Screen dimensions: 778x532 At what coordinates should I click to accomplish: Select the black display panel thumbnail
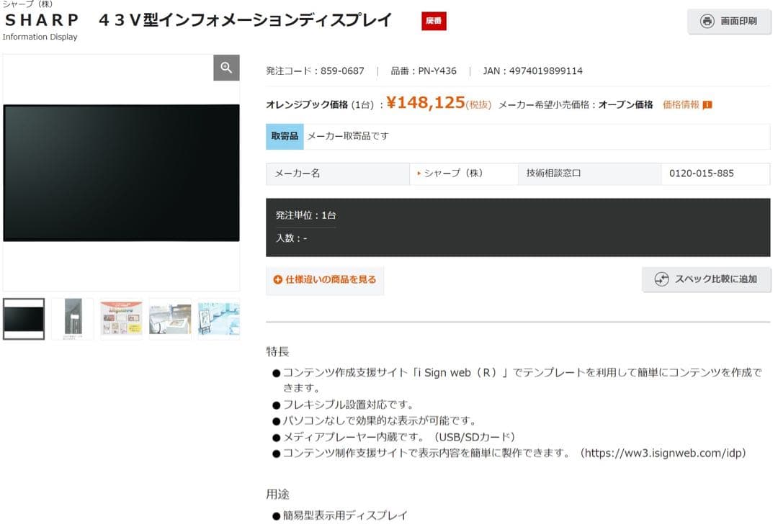24,317
